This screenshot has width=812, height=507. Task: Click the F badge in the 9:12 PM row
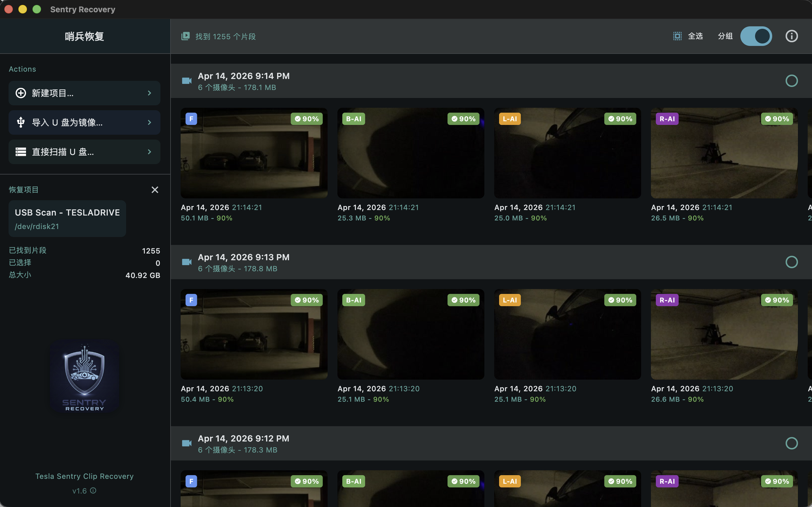click(x=191, y=481)
